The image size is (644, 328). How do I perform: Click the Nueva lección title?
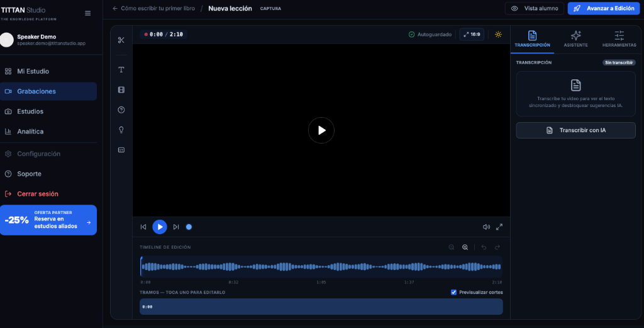coord(230,8)
